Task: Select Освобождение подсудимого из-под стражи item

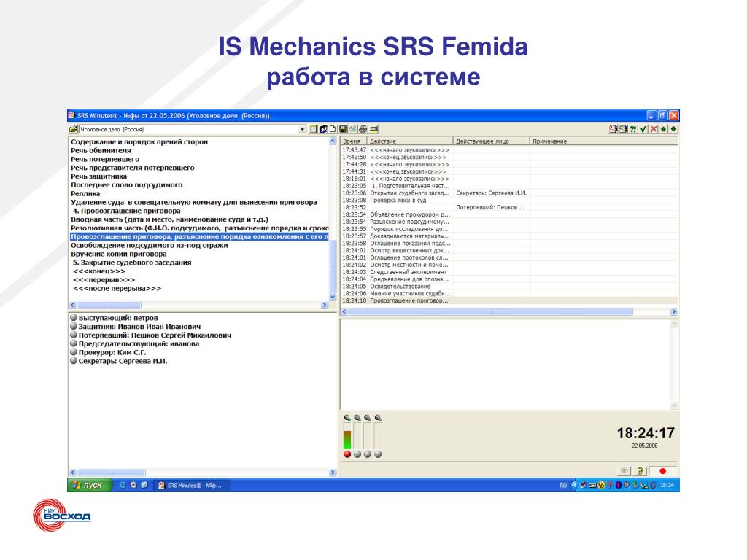Action: pyautogui.click(x=150, y=245)
